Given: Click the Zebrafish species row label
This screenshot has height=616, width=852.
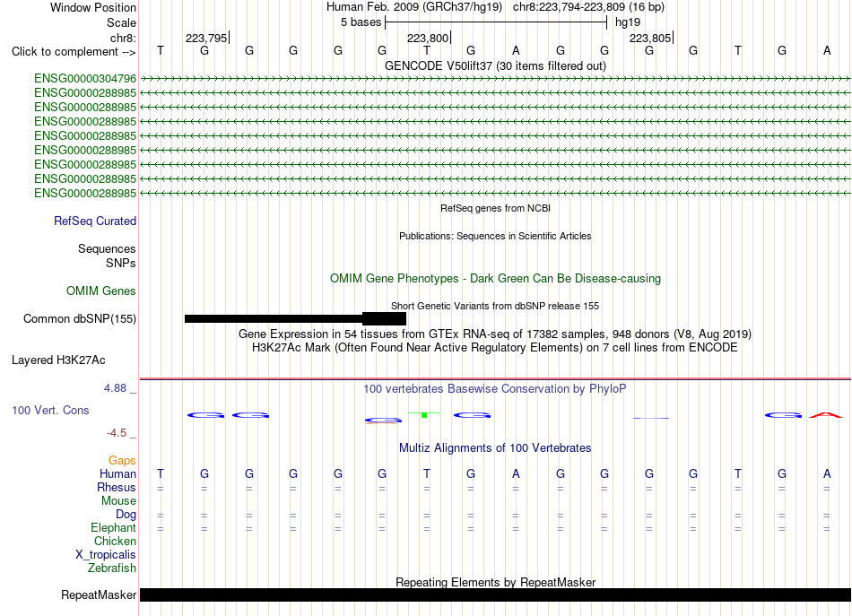Looking at the screenshot, I should point(112,568).
